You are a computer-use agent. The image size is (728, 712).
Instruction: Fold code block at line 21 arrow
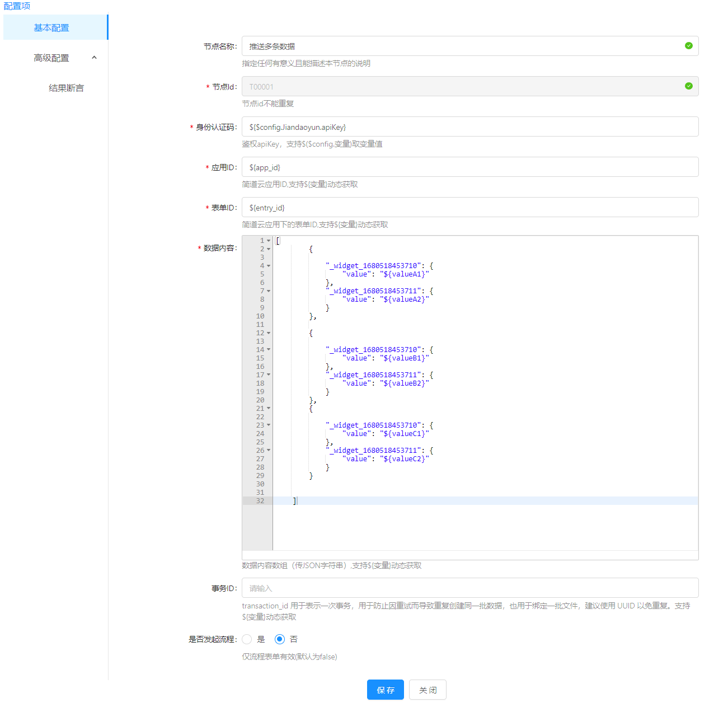269,409
